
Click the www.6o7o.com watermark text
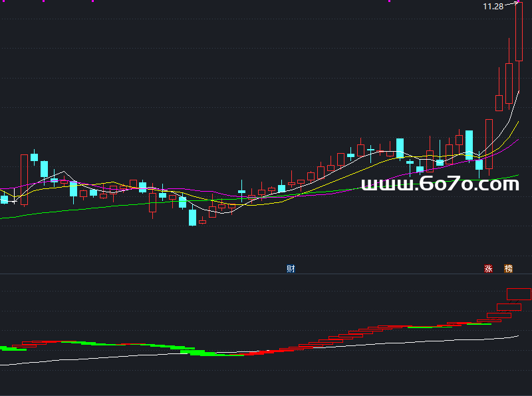440,184
